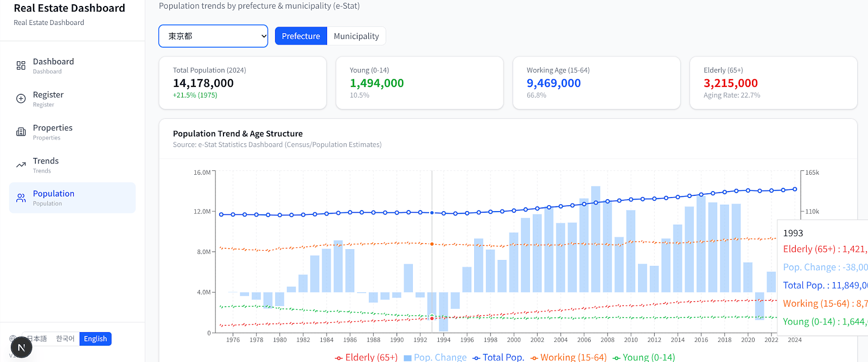The width and height of the screenshot is (868, 362).
Task: Go to Properties in the sidebar
Action: click(53, 128)
